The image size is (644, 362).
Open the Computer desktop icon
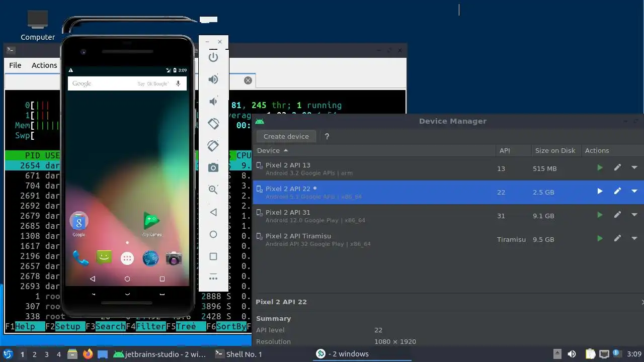(x=38, y=25)
